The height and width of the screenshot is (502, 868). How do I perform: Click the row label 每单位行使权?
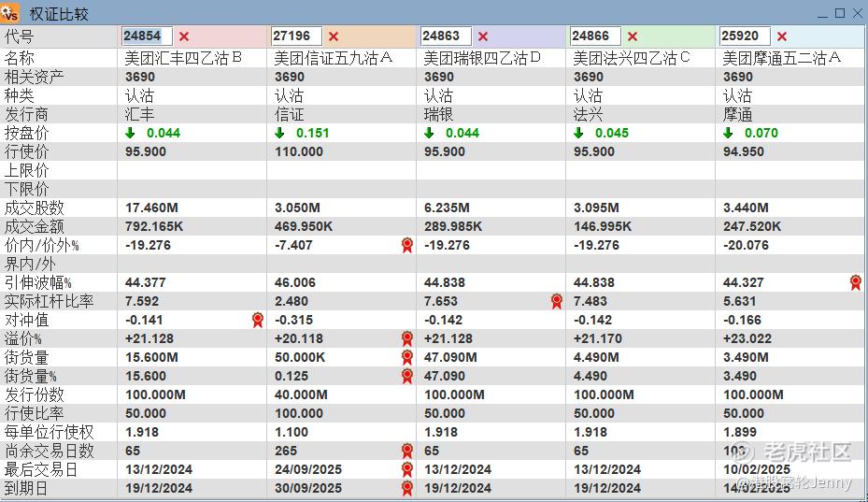(50, 432)
